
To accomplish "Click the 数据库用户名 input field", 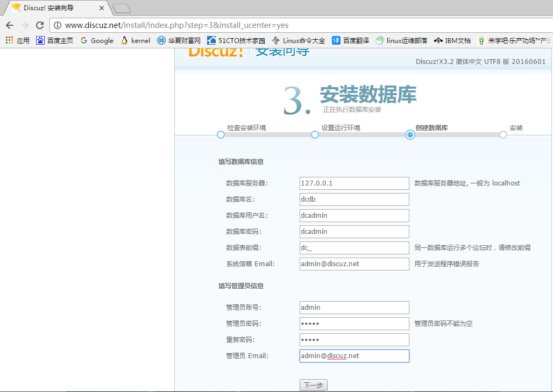I will point(355,216).
